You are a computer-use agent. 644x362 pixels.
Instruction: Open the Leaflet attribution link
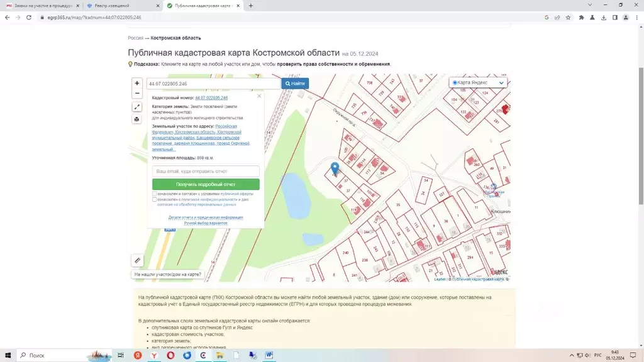[x=440, y=279]
